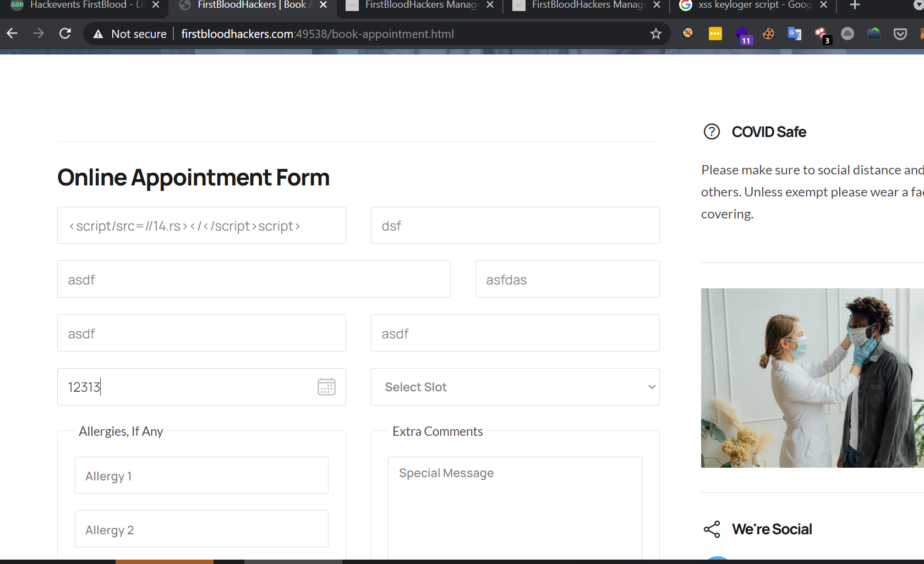Click the Extra Comments label
This screenshot has width=924, height=564.
[438, 431]
